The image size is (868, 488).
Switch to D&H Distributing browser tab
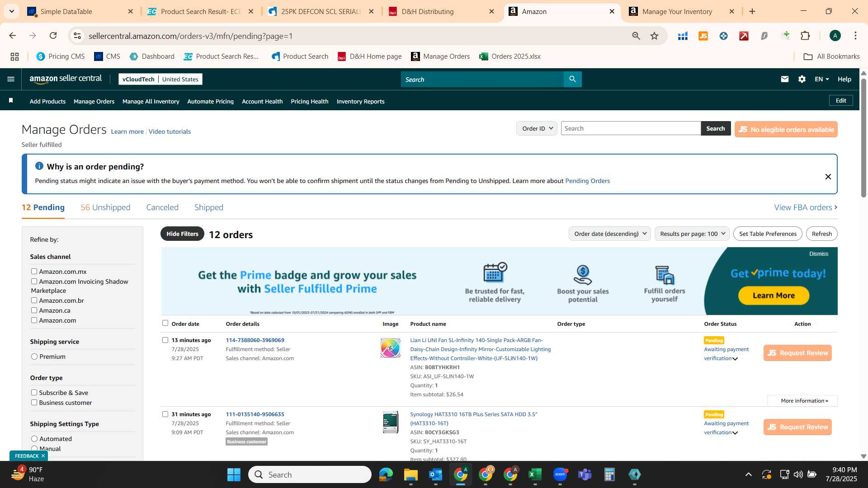[x=441, y=11]
